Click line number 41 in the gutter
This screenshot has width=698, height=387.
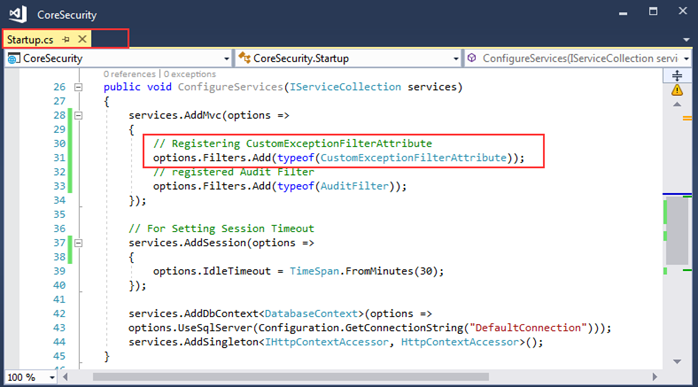coord(59,300)
